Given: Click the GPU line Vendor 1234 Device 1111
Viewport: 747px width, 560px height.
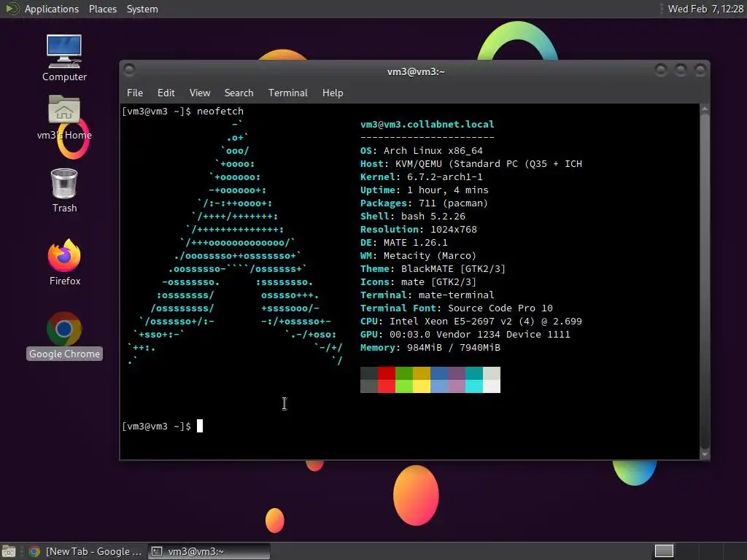Looking at the screenshot, I should click(465, 334).
